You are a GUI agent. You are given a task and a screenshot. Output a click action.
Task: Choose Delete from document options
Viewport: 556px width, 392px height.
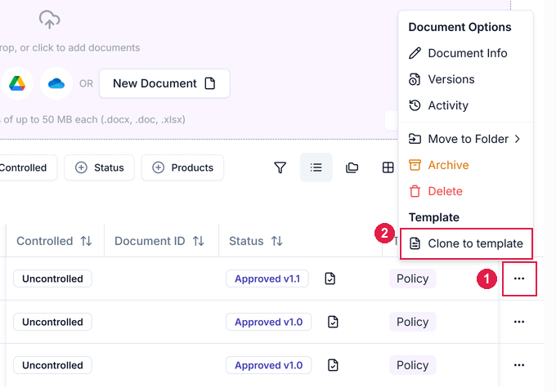click(x=466, y=191)
